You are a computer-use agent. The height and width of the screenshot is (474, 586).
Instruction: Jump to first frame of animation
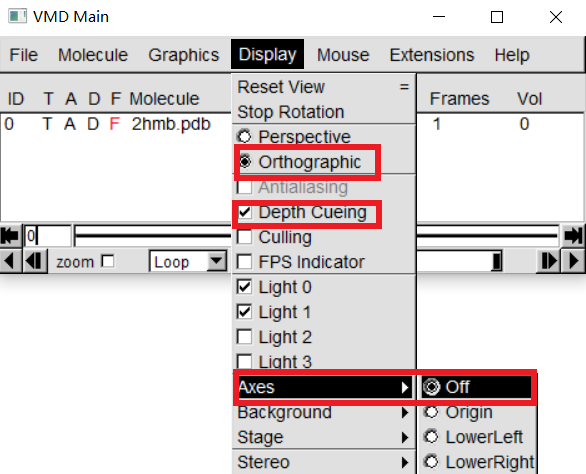[10, 236]
